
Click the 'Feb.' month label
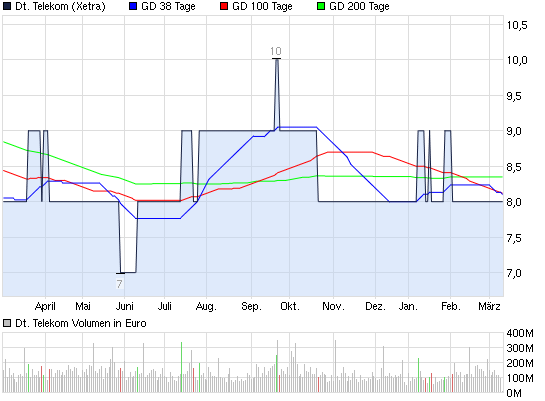451,306
